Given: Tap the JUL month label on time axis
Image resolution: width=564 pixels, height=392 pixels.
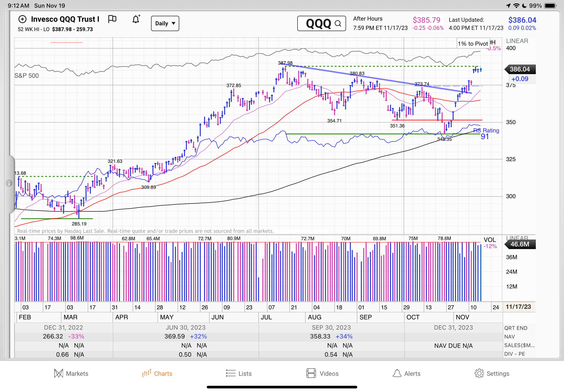Looking at the screenshot, I should [x=266, y=317].
